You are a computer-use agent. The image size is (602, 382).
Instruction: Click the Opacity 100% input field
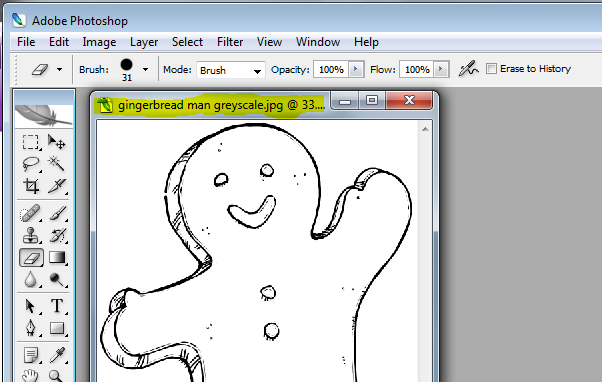(331, 69)
